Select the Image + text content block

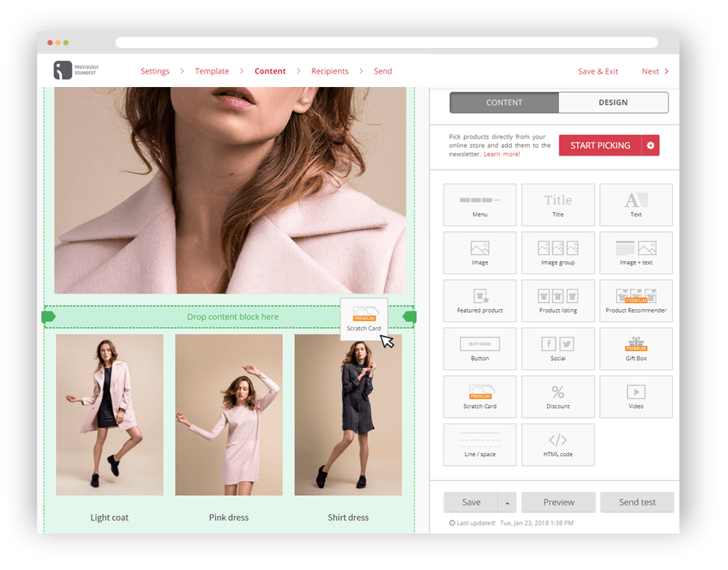coord(636,253)
